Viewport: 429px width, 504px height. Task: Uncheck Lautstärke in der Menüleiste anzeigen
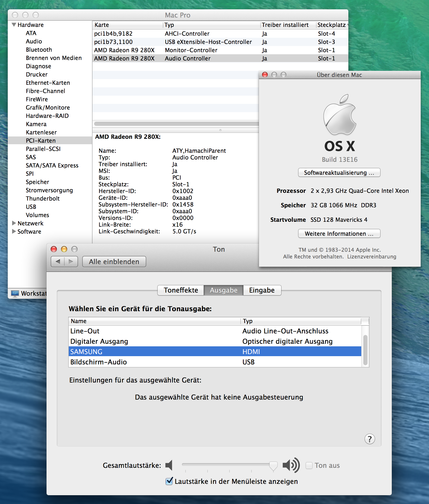pos(169,481)
